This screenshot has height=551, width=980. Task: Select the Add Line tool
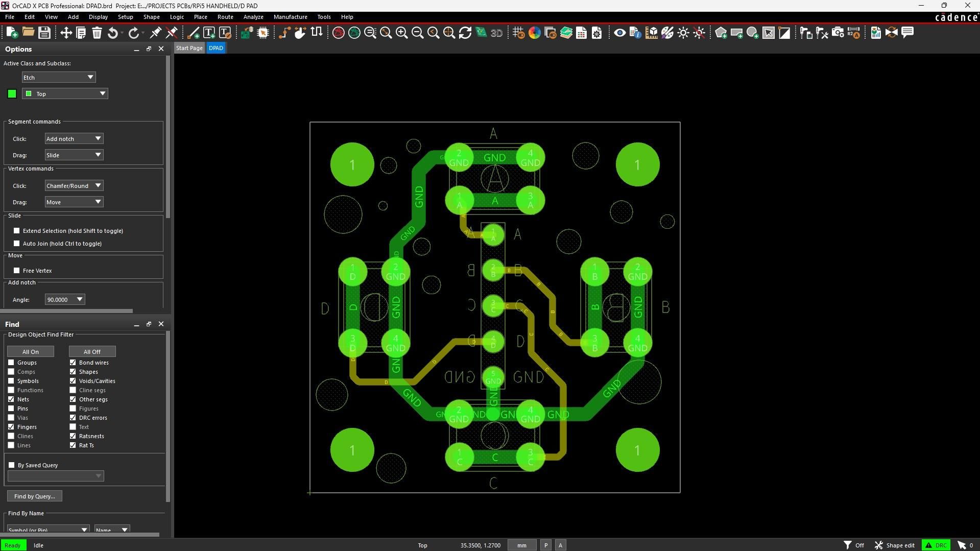point(194,33)
